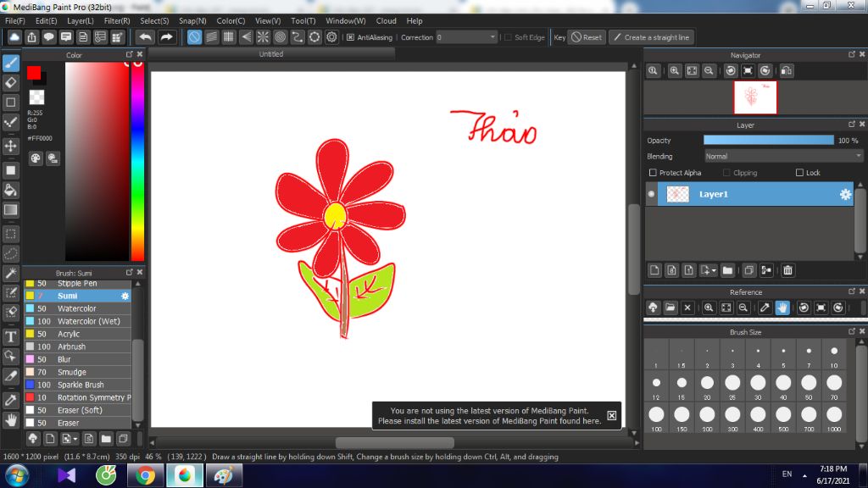Select the Gradient tool
The image size is (868, 488).
coord(10,210)
